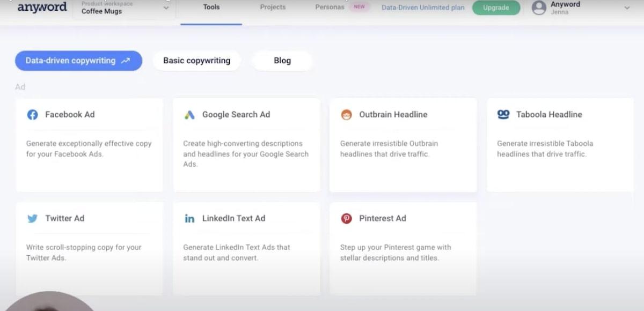
Task: Click the Google Ads logo icon
Action: [189, 115]
